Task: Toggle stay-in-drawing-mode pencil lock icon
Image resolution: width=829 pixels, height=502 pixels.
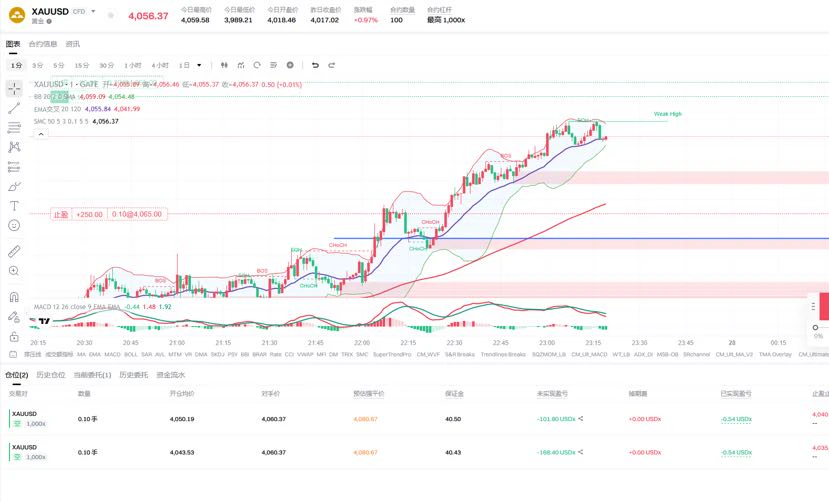Action: tap(14, 317)
